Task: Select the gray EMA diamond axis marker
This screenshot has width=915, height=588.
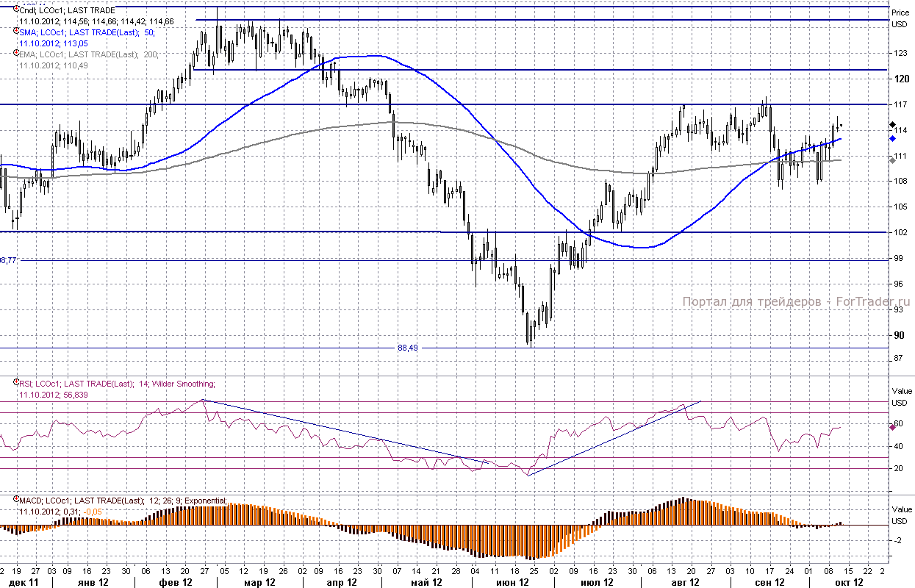Action: (892, 159)
